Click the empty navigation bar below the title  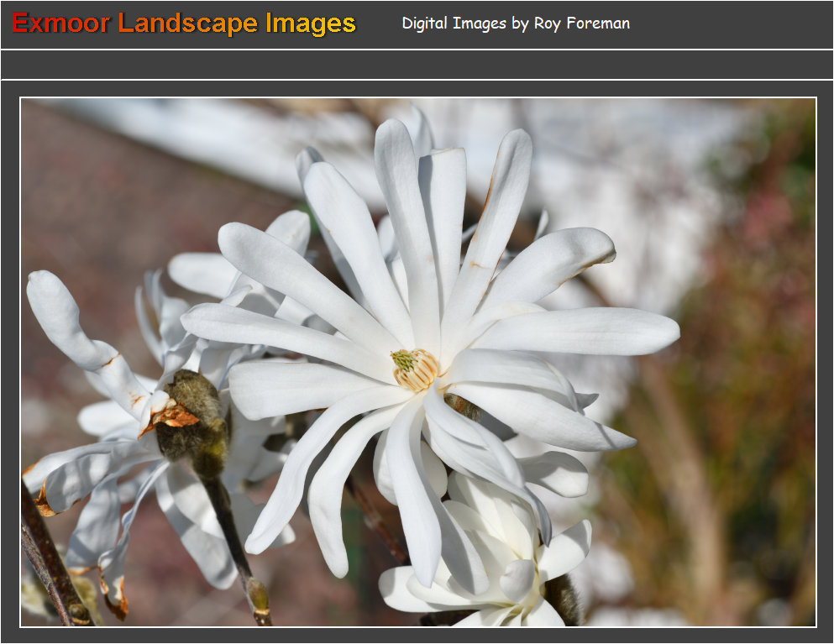[x=417, y=65]
